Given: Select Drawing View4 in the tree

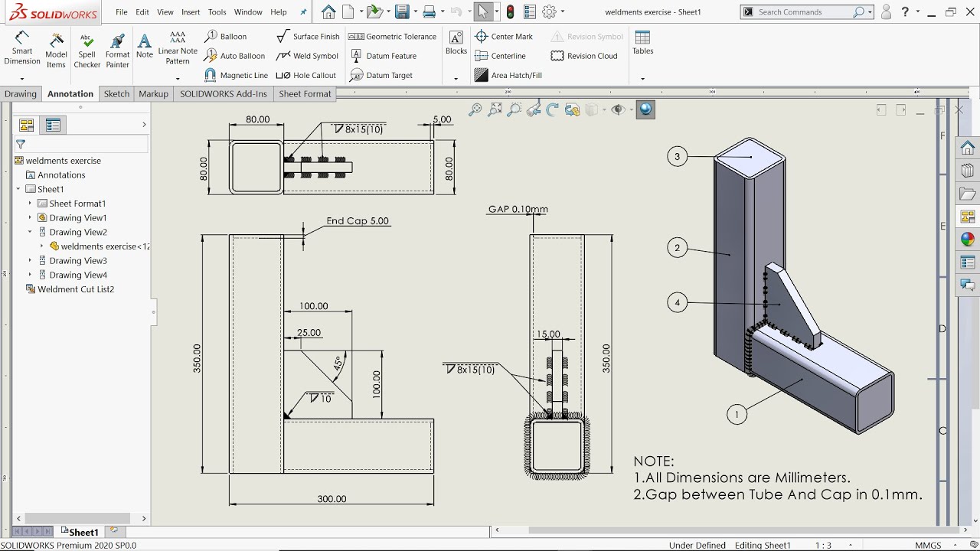Looking at the screenshot, I should [72, 275].
